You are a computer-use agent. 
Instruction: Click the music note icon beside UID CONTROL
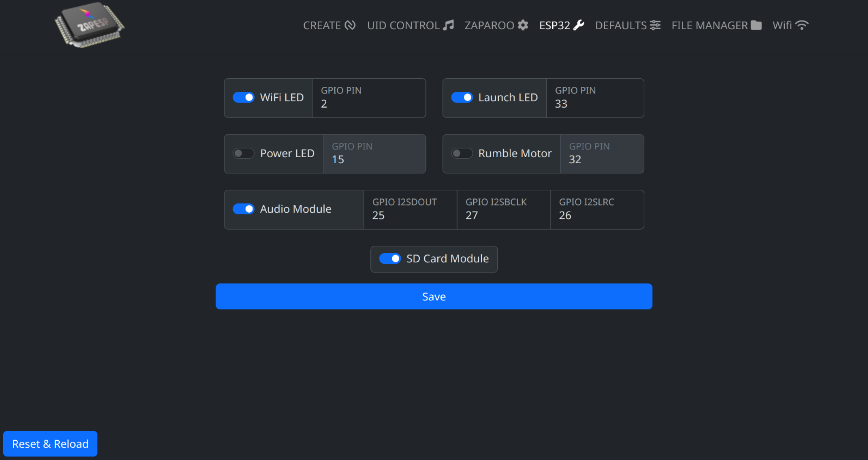coord(449,25)
